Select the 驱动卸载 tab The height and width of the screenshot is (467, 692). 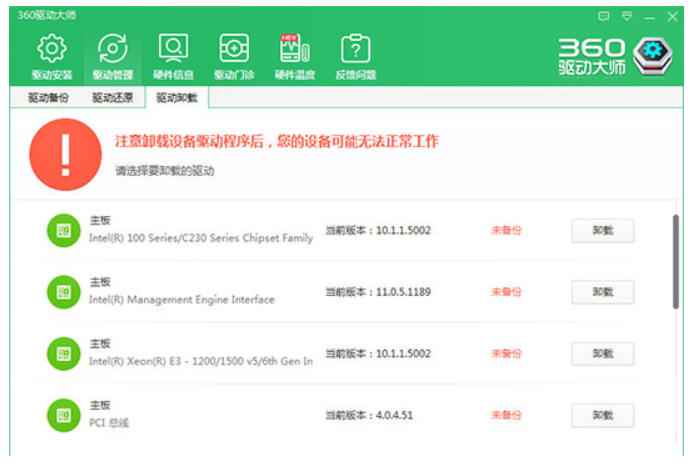click(x=177, y=98)
